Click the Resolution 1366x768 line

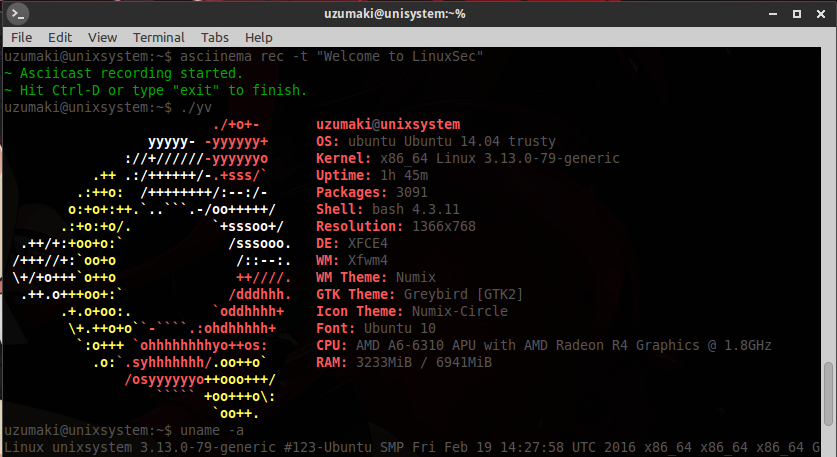click(396, 226)
